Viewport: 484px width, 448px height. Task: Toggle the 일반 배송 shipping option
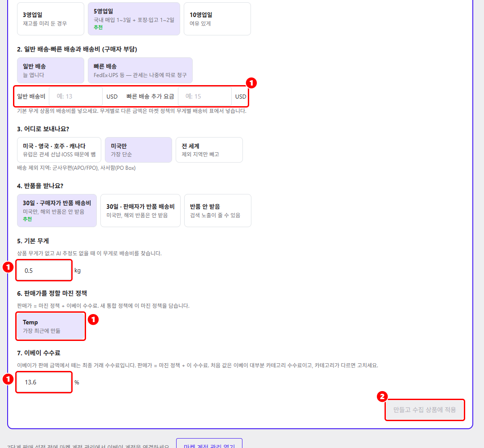(51, 70)
